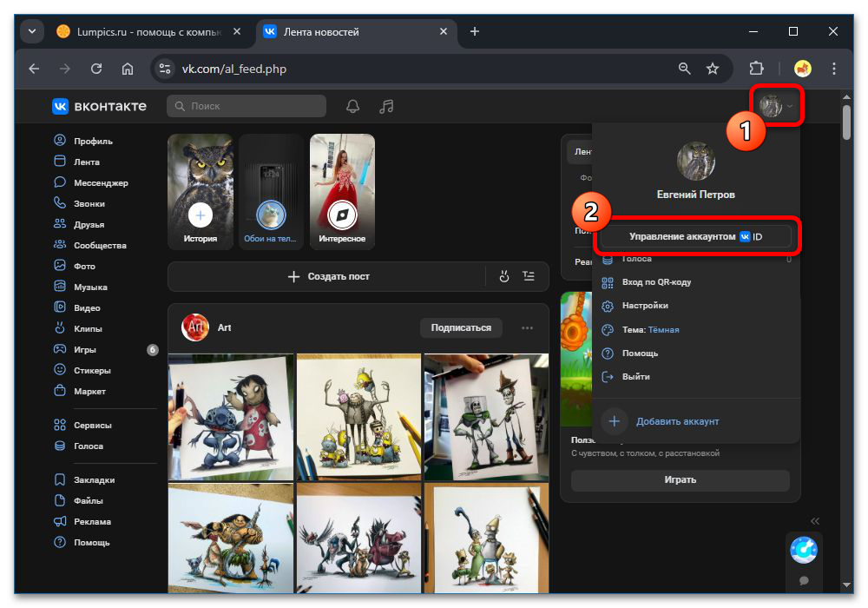
Task: Click the browser extensions puzzle icon
Action: click(756, 69)
